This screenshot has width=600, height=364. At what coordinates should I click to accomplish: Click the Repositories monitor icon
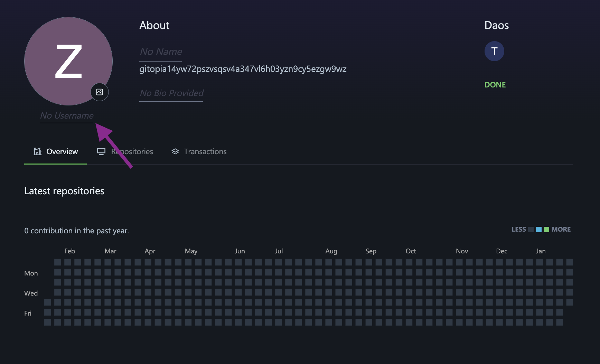click(101, 151)
